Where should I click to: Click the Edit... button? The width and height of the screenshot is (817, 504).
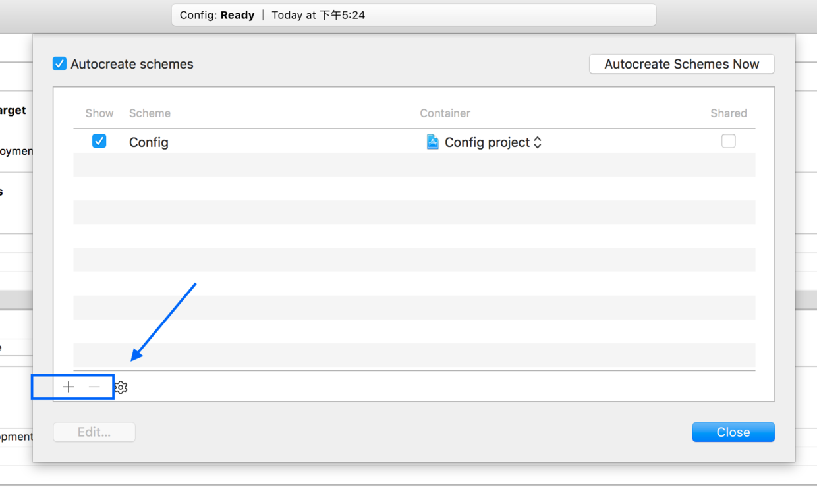point(94,432)
